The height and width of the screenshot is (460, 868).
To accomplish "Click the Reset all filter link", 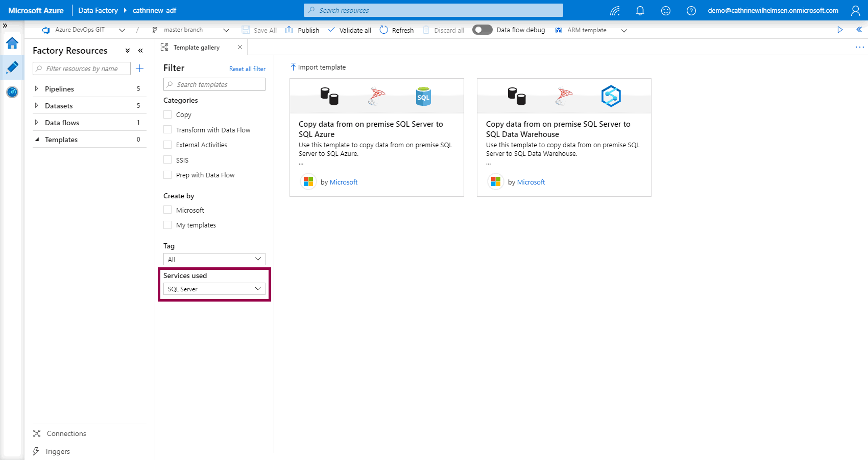I will point(247,69).
